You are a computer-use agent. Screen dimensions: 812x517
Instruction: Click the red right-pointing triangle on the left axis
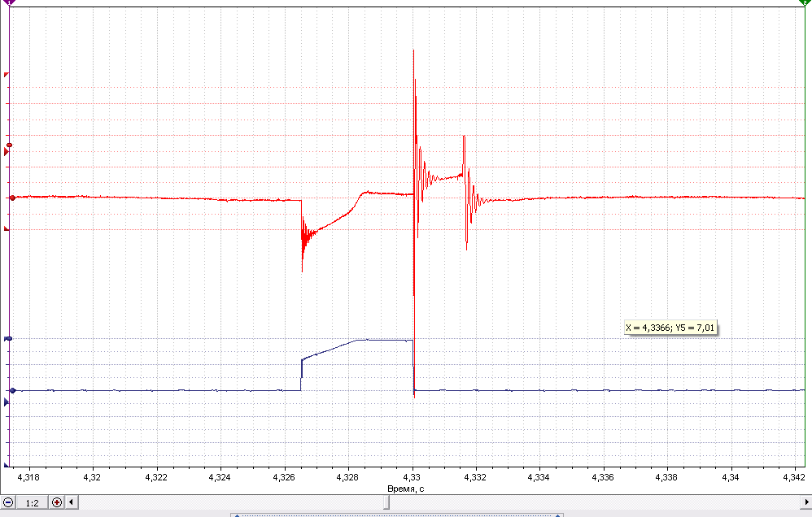(7, 152)
